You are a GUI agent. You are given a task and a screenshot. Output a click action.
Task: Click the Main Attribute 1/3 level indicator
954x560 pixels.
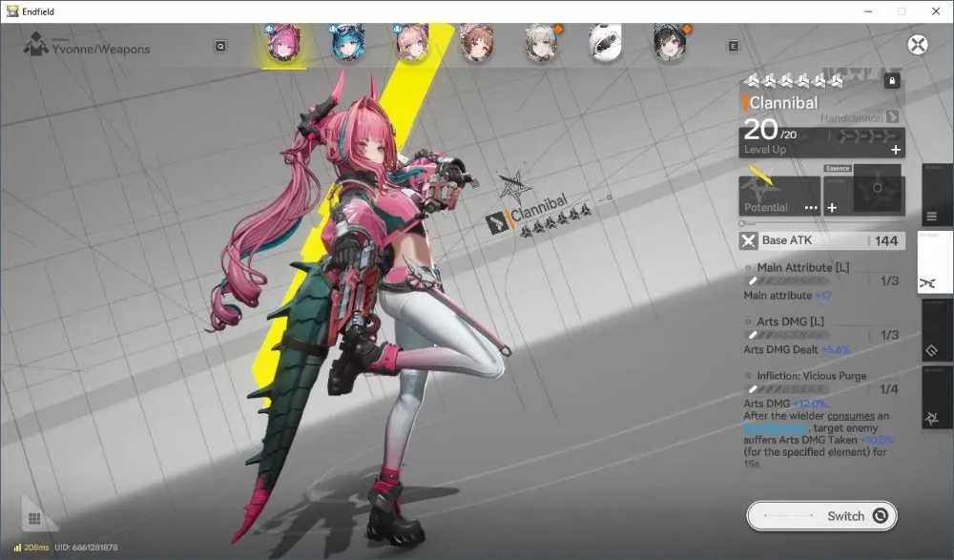click(x=889, y=280)
